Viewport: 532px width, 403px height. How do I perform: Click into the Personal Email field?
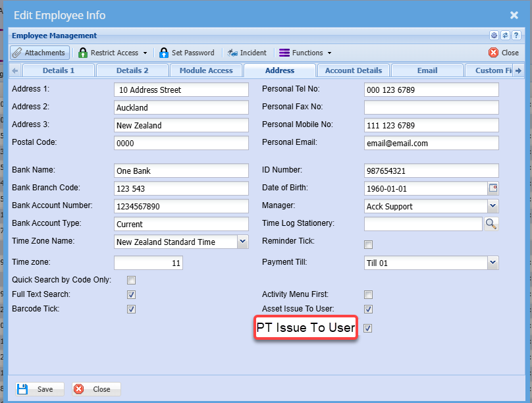click(431, 143)
